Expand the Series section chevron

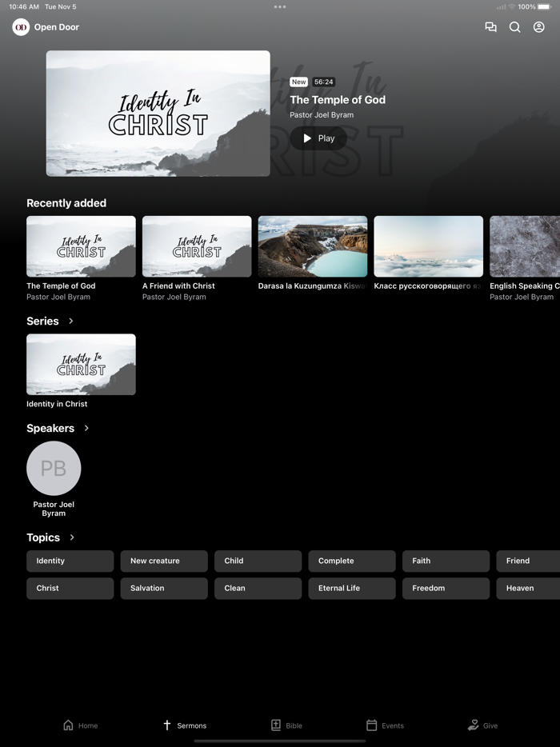click(71, 321)
